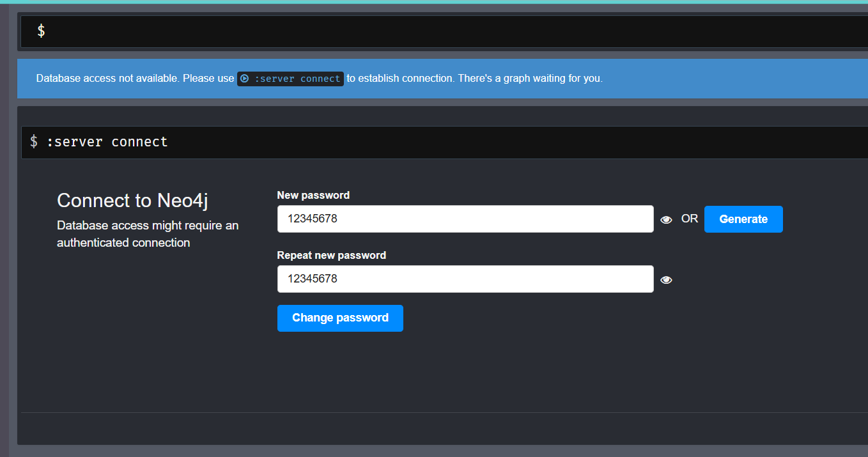Screen dimensions: 868x457
Task: Click the Generate password button
Action: coord(743,219)
